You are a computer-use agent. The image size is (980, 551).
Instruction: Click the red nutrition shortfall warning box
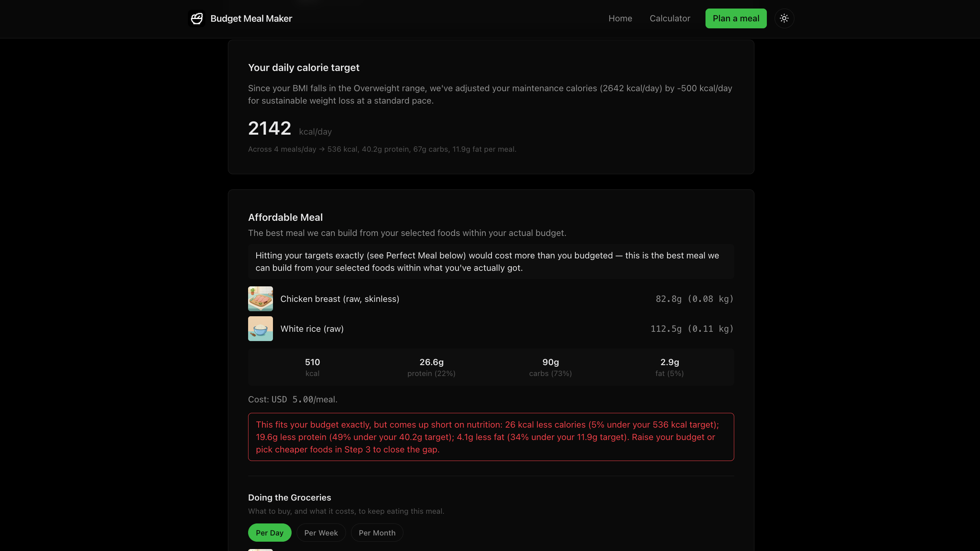491,437
